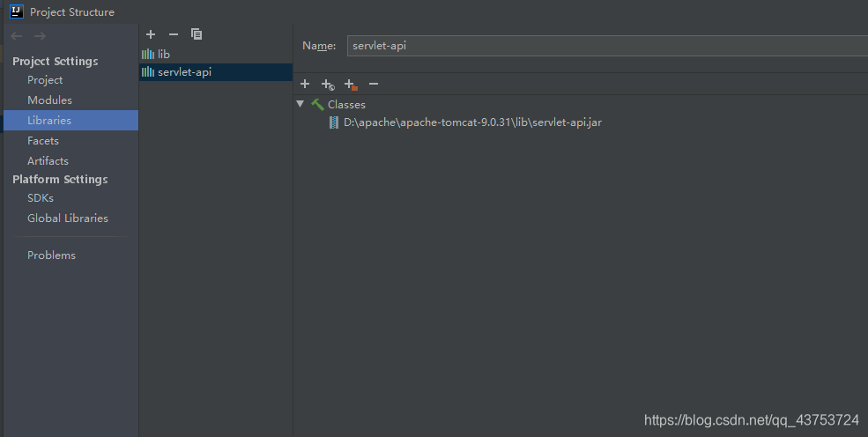Click the plus with globe icon
The width and height of the screenshot is (868, 437).
[x=328, y=85]
